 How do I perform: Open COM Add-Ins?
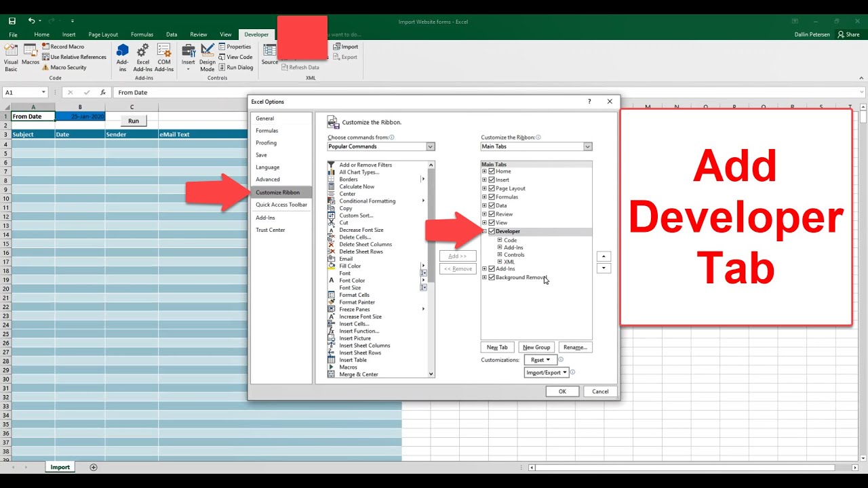164,58
